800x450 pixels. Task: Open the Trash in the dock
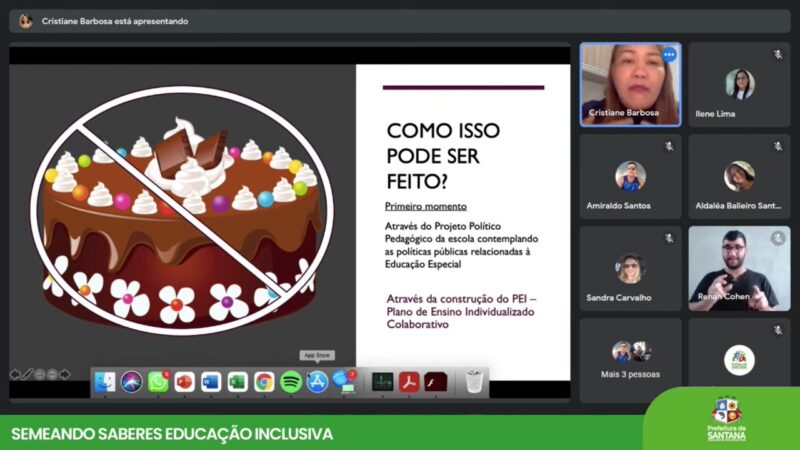[x=474, y=382]
